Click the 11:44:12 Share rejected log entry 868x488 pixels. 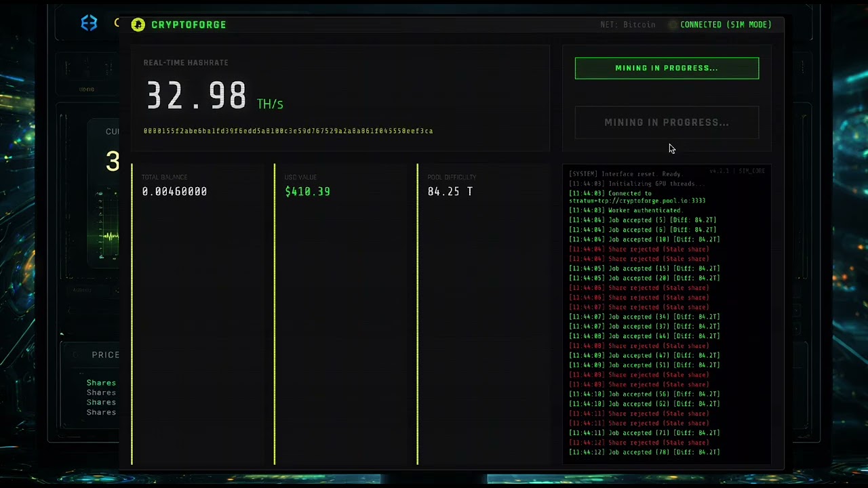[x=639, y=443]
